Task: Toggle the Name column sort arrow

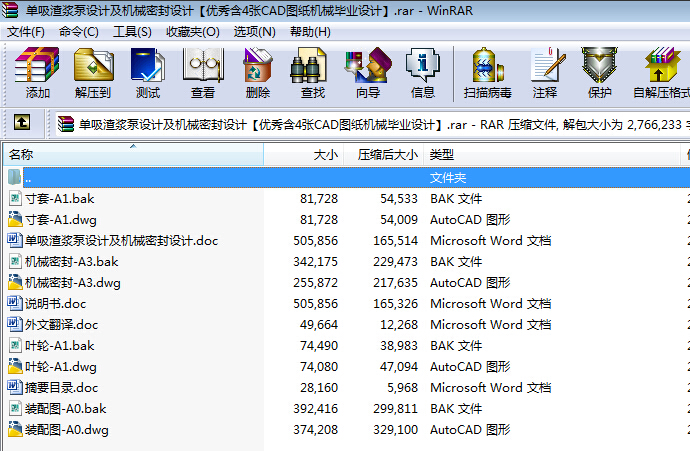Action: click(133, 146)
